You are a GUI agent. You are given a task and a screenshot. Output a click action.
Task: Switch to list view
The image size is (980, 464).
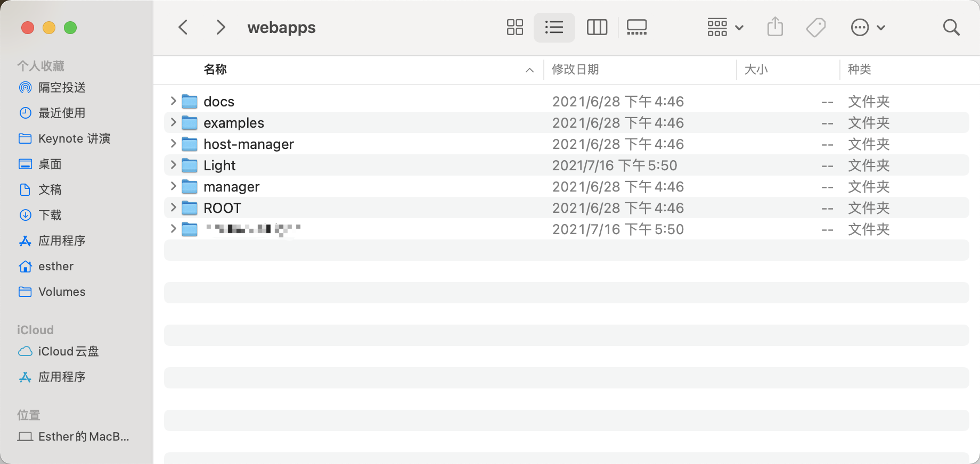click(554, 27)
